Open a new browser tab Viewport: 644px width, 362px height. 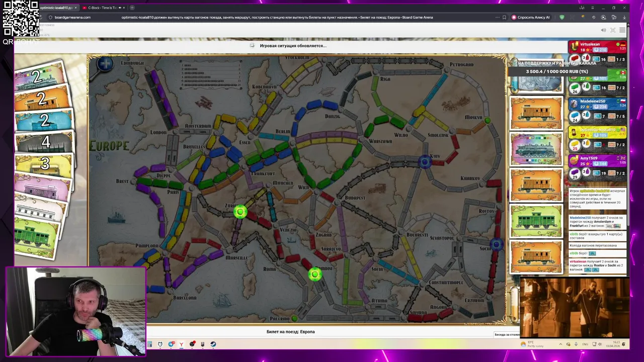pos(132,8)
